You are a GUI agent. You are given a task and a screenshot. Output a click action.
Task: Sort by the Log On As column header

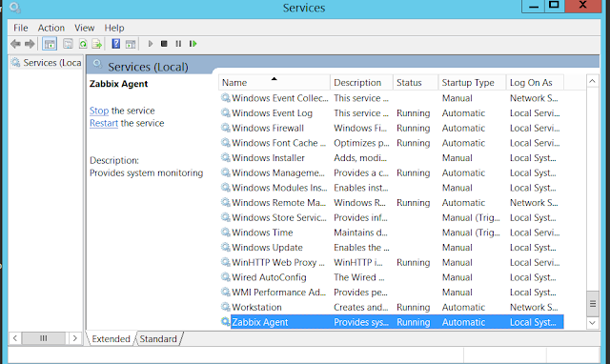click(535, 83)
